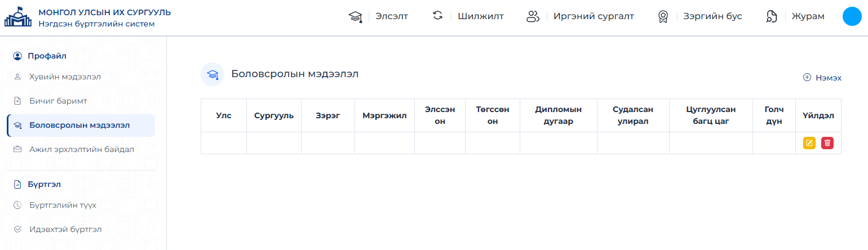Click the university building logo icon
The width and height of the screenshot is (868, 250).
(18, 17)
